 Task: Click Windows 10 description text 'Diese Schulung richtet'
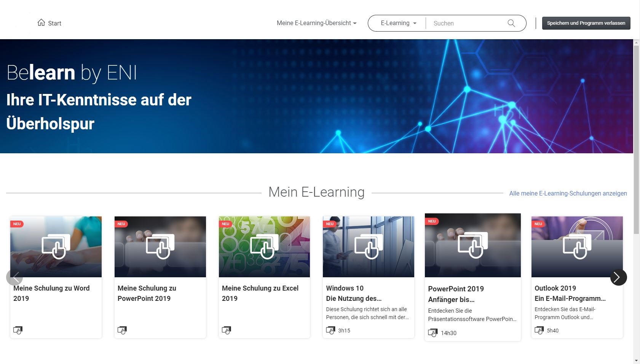[x=367, y=313]
